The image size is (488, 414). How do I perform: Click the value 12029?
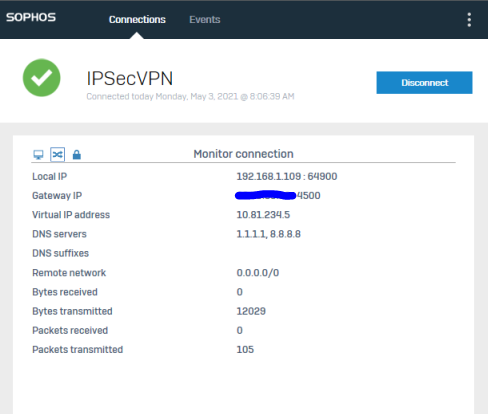(251, 311)
